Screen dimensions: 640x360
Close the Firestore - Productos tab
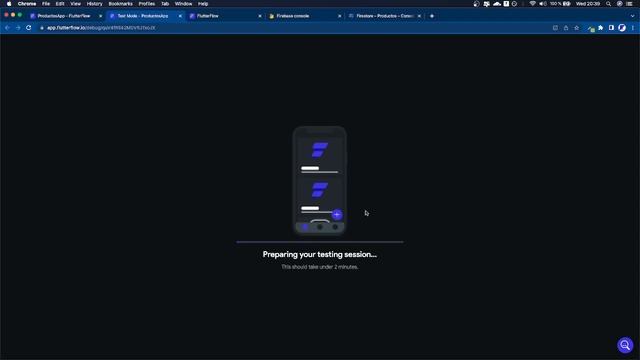tap(419, 16)
